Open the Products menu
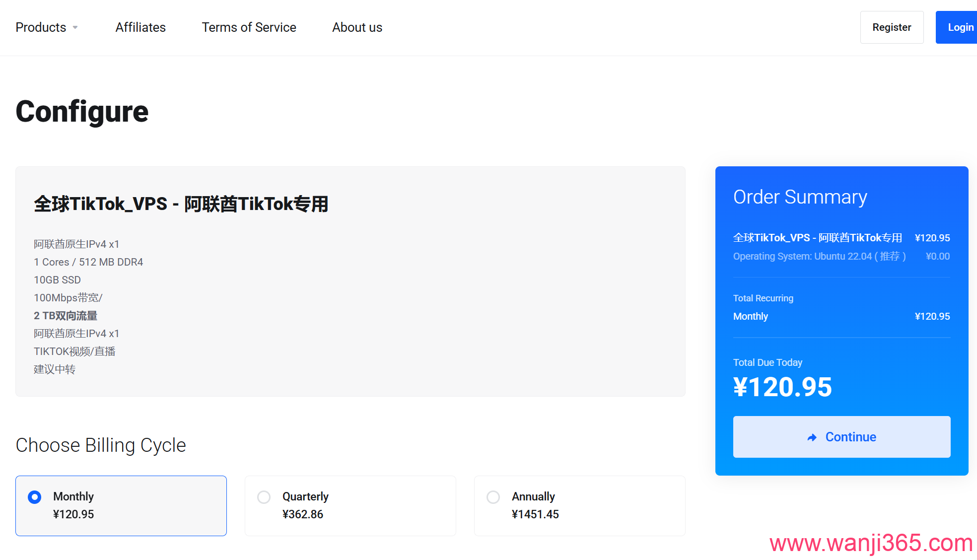 pyautogui.click(x=41, y=27)
